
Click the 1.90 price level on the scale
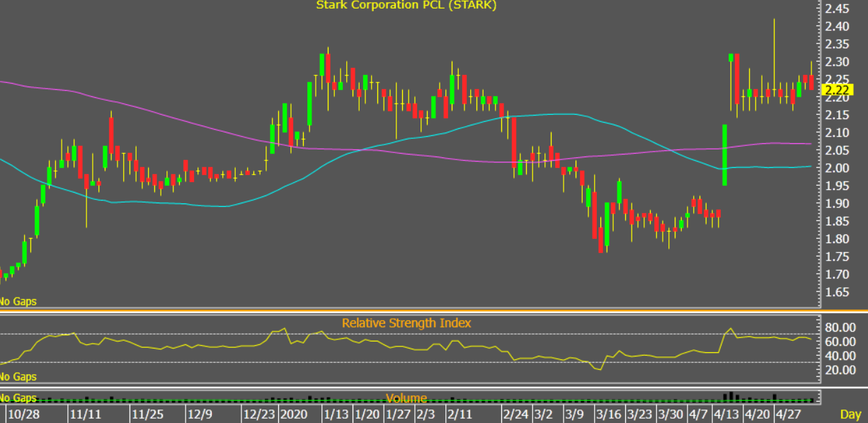coord(838,203)
